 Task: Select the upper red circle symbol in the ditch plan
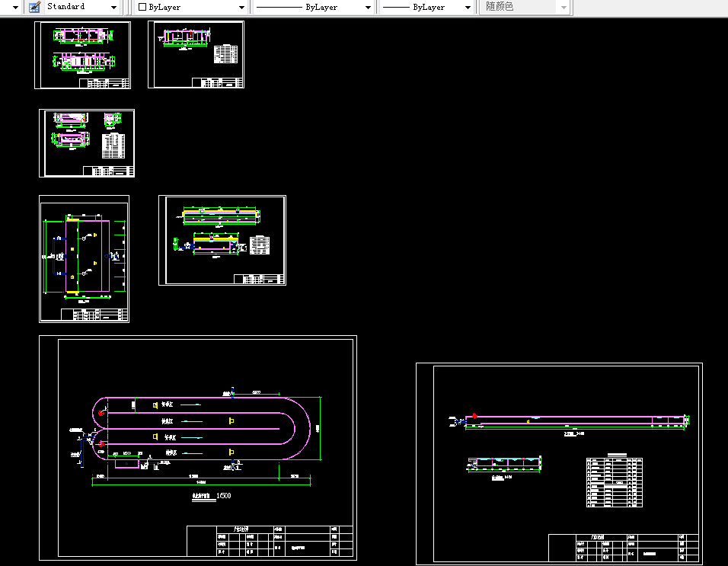pyautogui.click(x=102, y=412)
